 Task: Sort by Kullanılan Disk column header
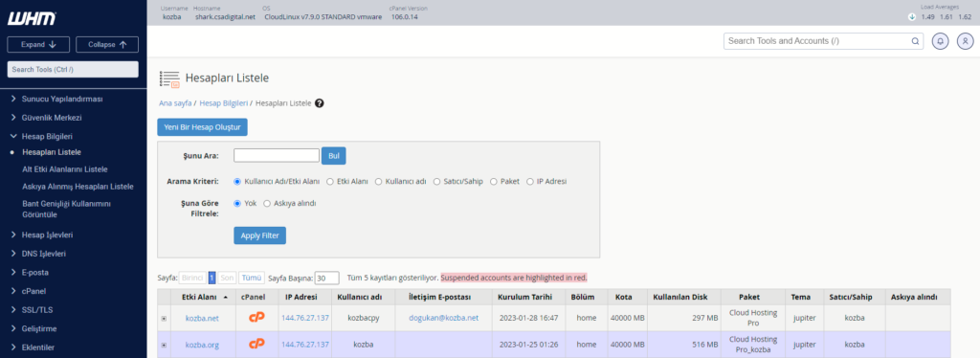click(x=683, y=297)
